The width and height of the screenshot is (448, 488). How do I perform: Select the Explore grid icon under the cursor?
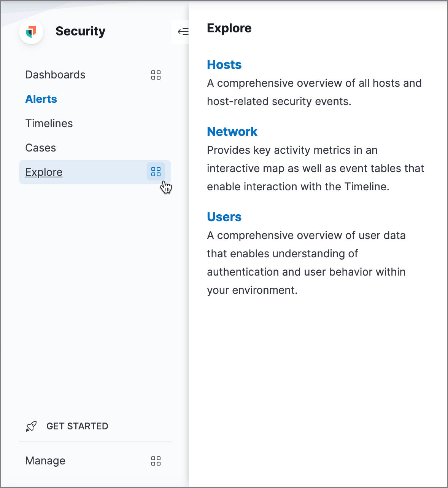[156, 172]
